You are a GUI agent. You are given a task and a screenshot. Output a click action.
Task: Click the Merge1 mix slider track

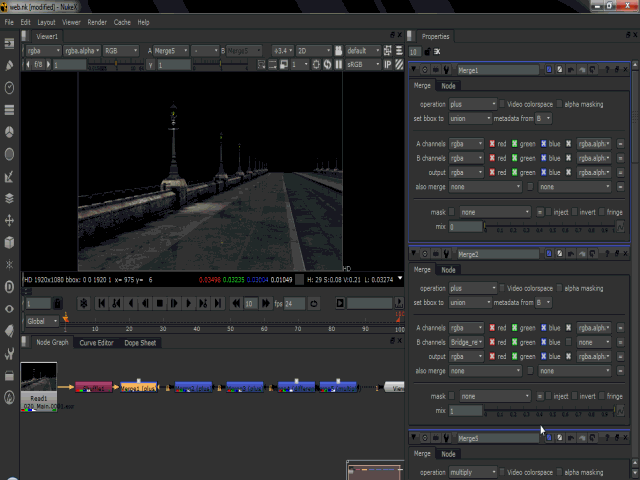tap(550, 227)
